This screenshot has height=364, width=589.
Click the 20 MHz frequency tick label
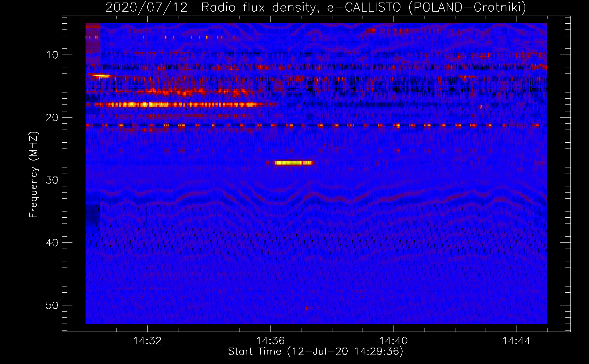[x=52, y=118]
